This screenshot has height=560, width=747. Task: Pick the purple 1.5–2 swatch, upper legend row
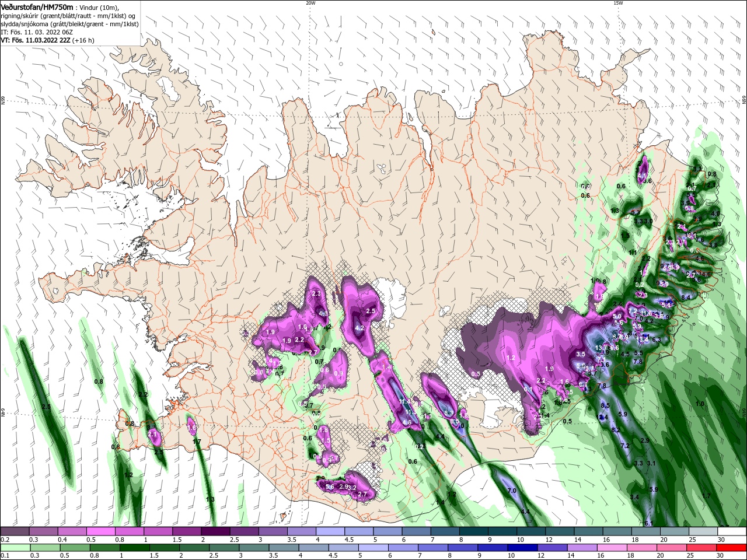tap(187, 531)
